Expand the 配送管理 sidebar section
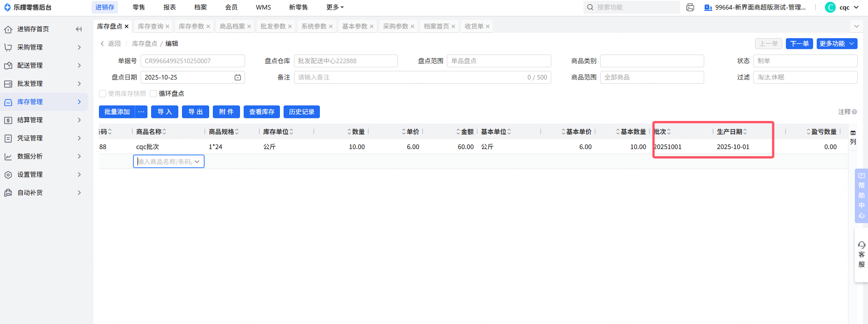Screen dimensions: 868x324 pos(79,65)
